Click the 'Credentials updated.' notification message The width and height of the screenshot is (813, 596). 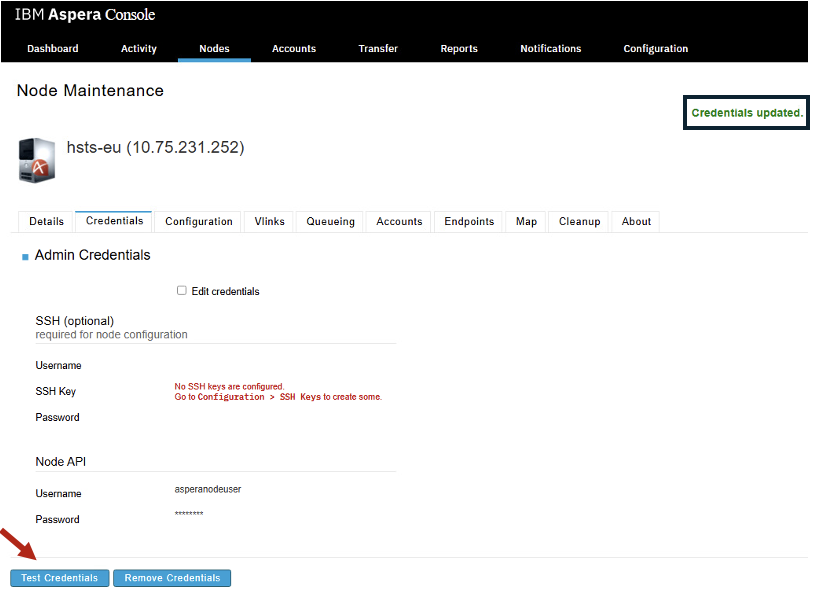tap(747, 113)
